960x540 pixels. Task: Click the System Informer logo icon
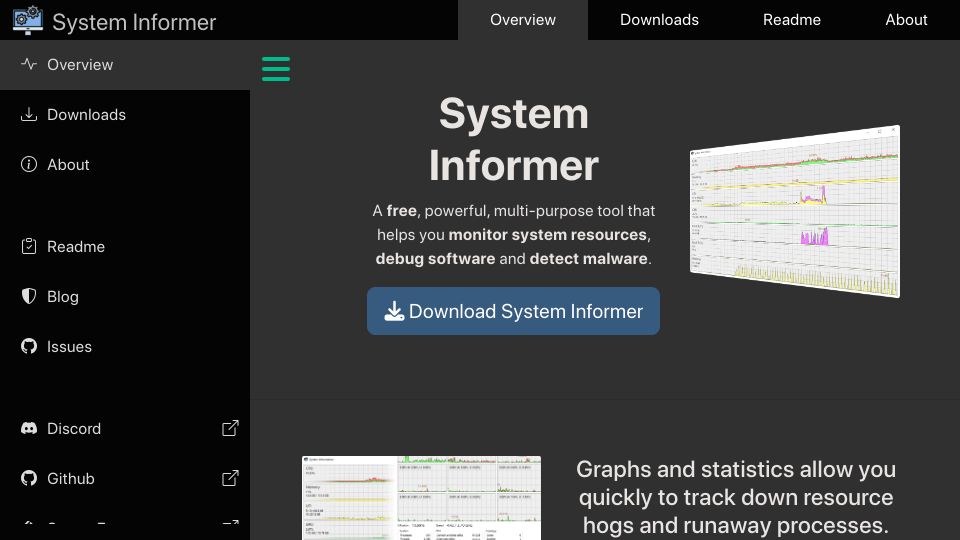pyautogui.click(x=28, y=20)
